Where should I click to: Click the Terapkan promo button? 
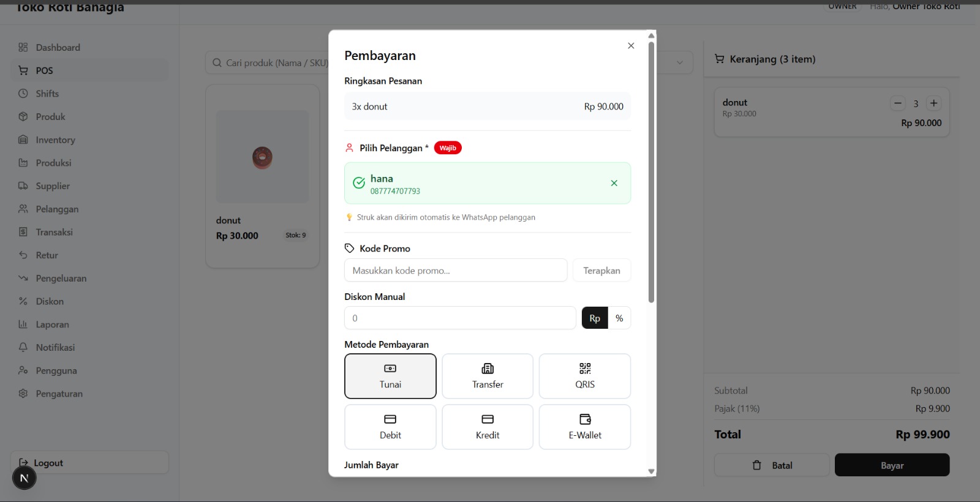[x=601, y=271]
